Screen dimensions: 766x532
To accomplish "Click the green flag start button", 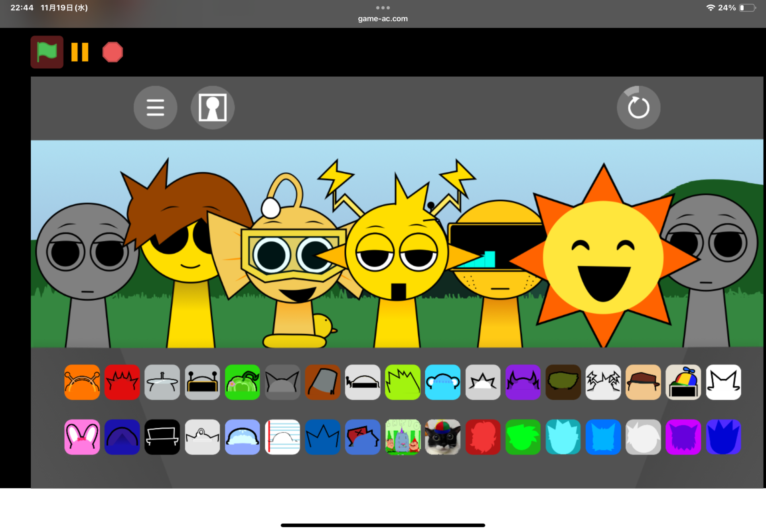I will [x=47, y=52].
